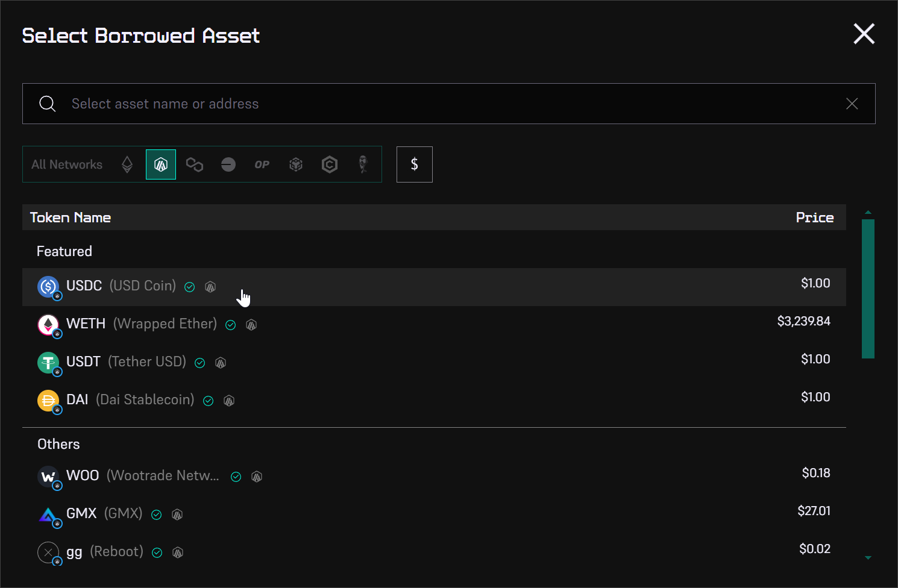Click the scroll down arrow of list
898x588 pixels.
(x=868, y=558)
